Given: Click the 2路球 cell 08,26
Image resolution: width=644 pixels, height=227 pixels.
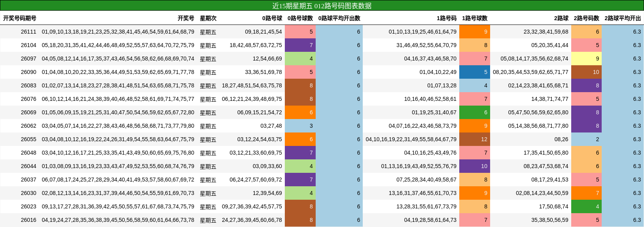Looking at the screenshot, I should point(561,139).
